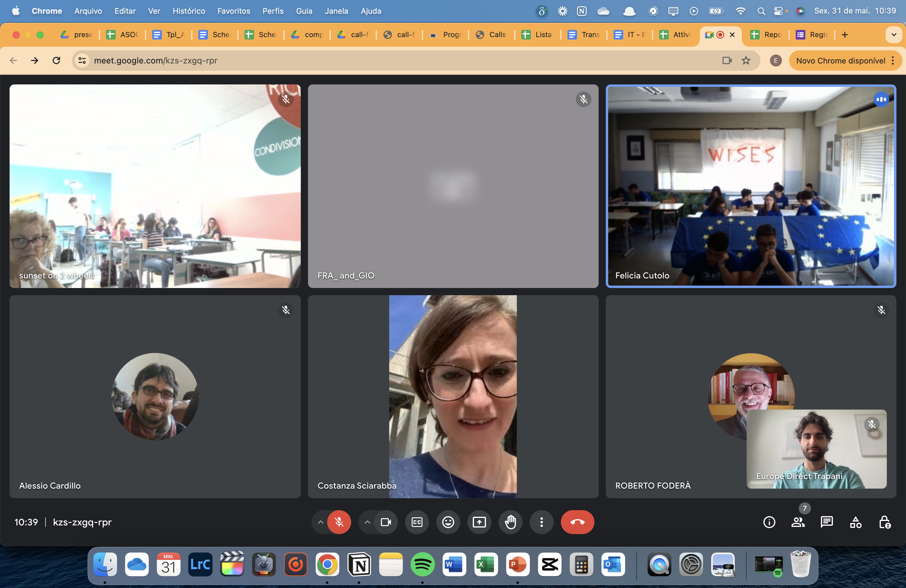Open the Arquivo menu

point(88,11)
